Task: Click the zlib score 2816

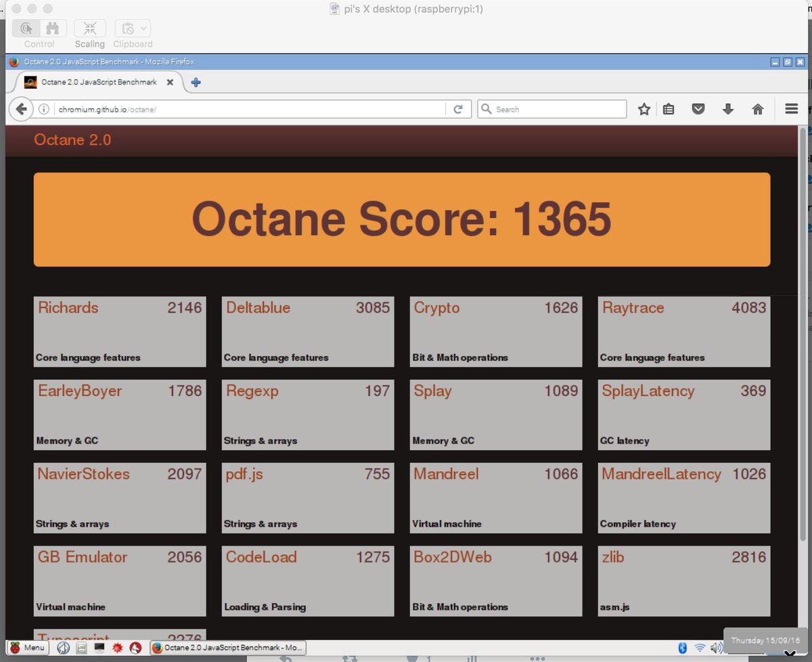Action: (x=749, y=557)
